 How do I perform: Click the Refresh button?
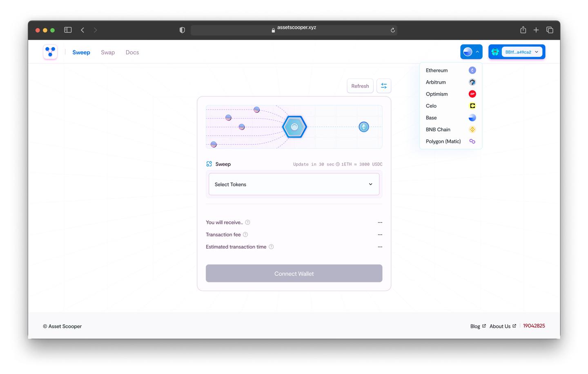click(x=360, y=86)
